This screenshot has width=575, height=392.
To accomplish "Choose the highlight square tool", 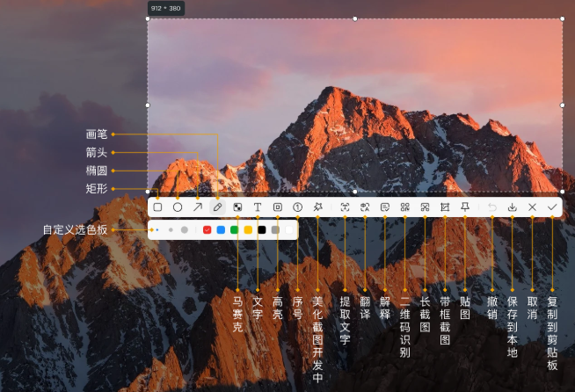I will 278,207.
